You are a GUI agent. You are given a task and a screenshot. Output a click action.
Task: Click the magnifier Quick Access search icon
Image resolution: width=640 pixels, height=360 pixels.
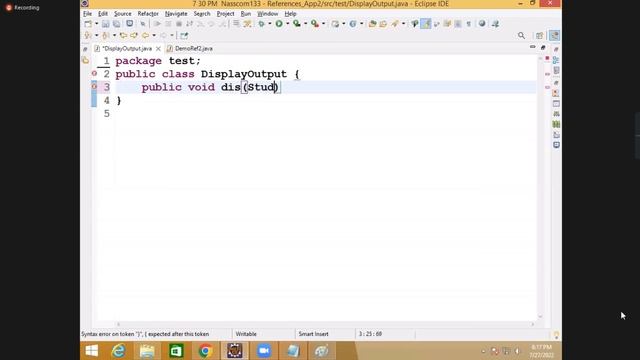coord(521,36)
